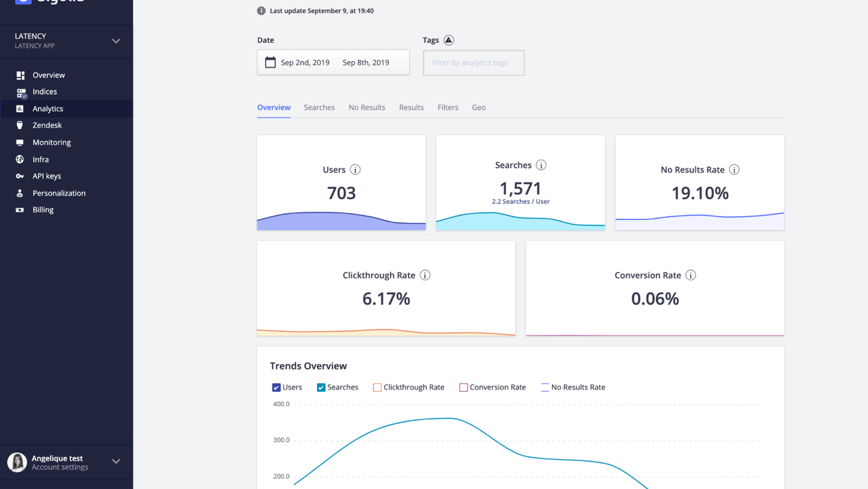868x489 pixels.
Task: Click the Billing icon in sidebar
Action: pos(20,210)
